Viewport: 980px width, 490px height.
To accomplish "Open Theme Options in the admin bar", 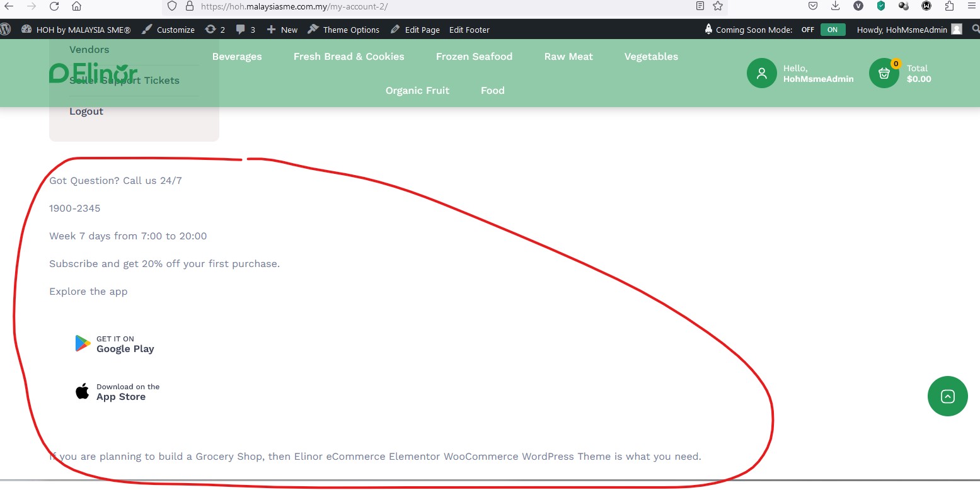I will (343, 30).
